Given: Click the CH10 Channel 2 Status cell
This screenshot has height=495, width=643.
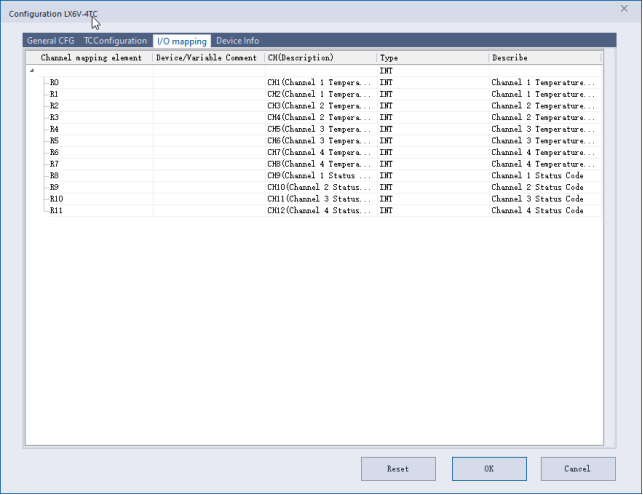Looking at the screenshot, I should coord(321,187).
